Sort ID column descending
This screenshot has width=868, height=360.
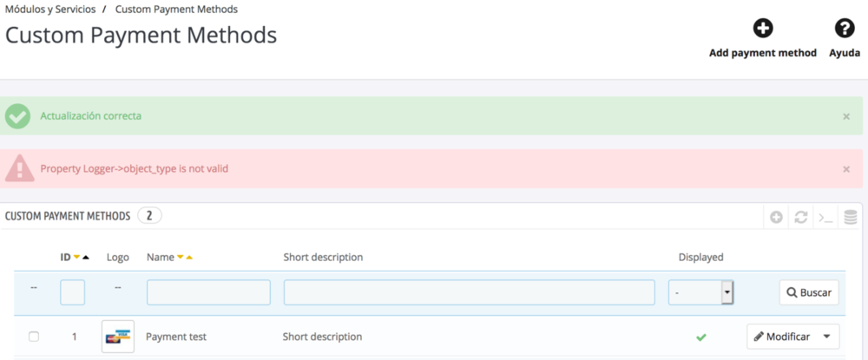(x=76, y=258)
